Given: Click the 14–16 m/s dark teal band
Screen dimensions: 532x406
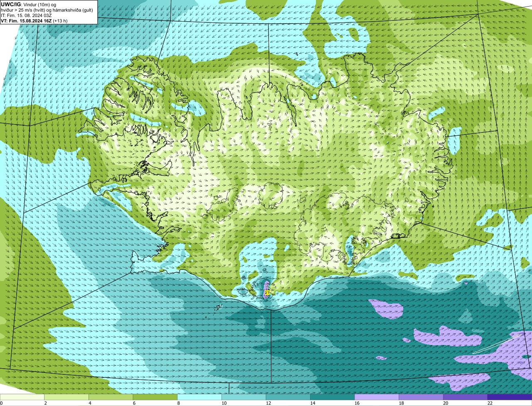Looking at the screenshot, I should coord(332,397).
